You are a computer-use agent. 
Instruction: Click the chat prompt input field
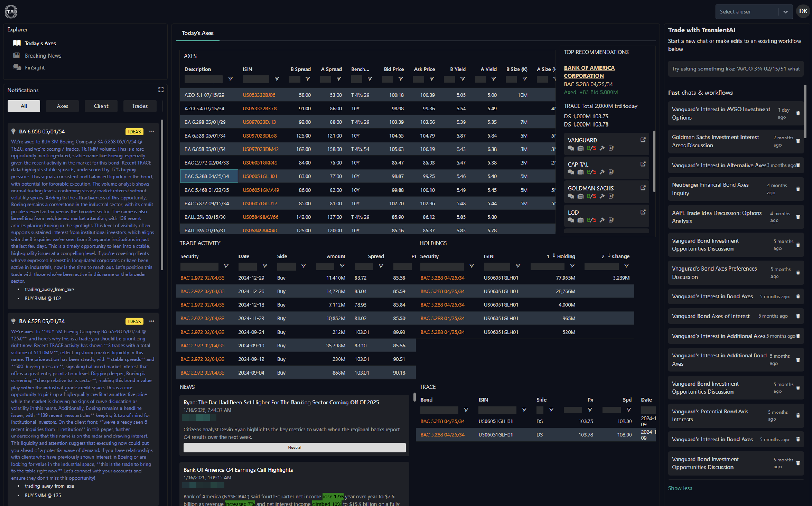pyautogui.click(x=735, y=69)
